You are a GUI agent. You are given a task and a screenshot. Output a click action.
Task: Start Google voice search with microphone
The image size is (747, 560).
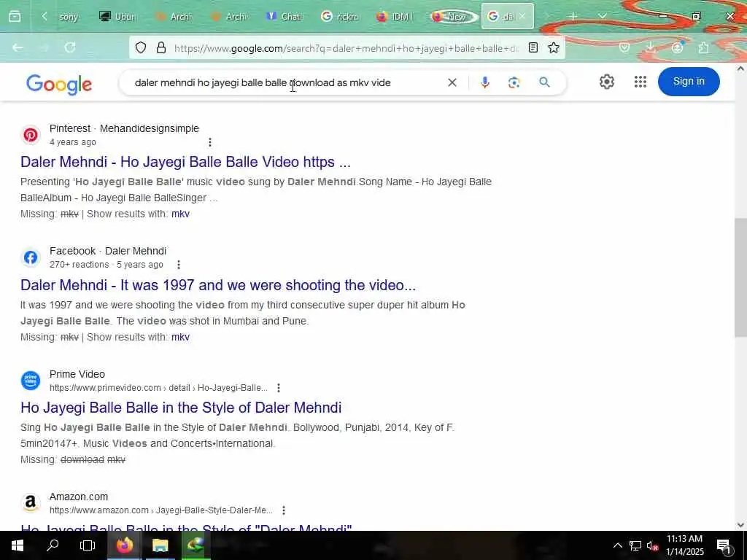(x=485, y=82)
